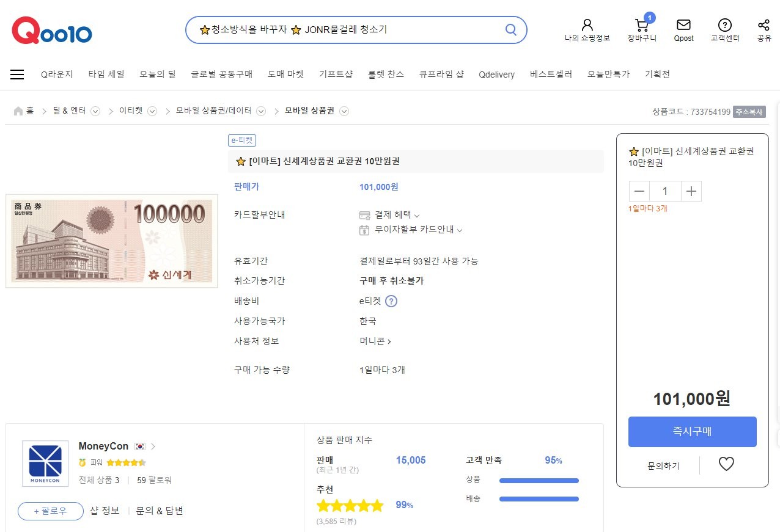
Task: Click the 15,005 sales figure
Action: pyautogui.click(x=411, y=461)
